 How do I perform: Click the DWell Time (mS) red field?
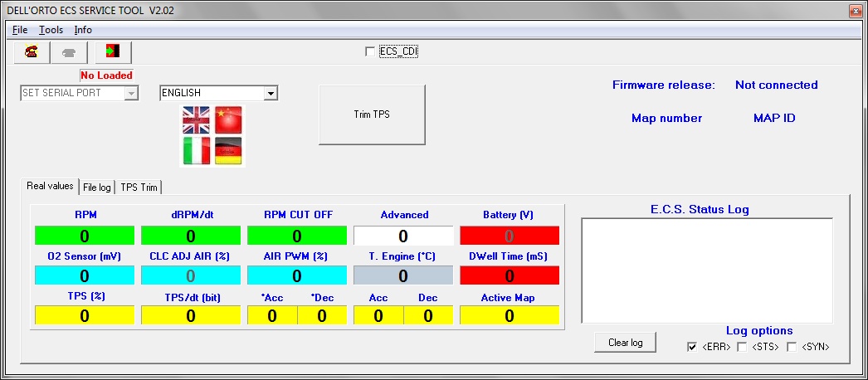tap(510, 275)
